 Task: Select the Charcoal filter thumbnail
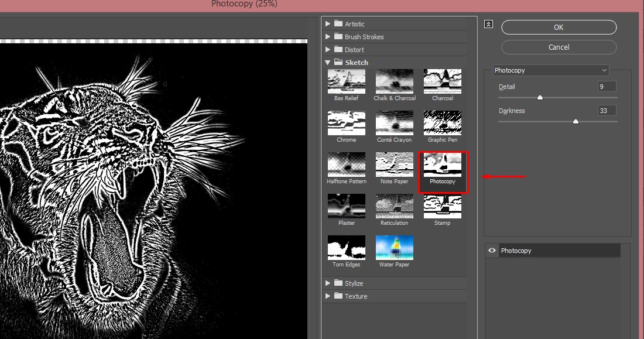pyautogui.click(x=443, y=81)
